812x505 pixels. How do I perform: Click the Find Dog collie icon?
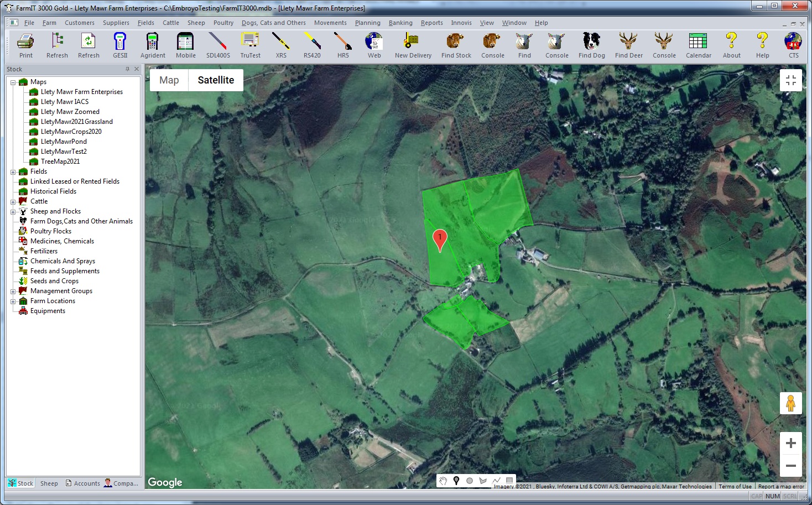coord(591,45)
